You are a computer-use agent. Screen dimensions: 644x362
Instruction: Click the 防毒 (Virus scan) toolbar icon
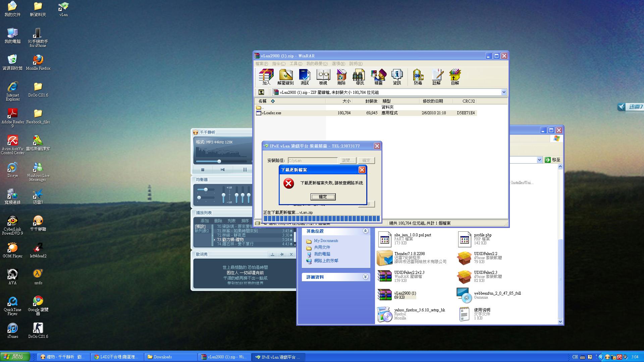click(x=418, y=77)
